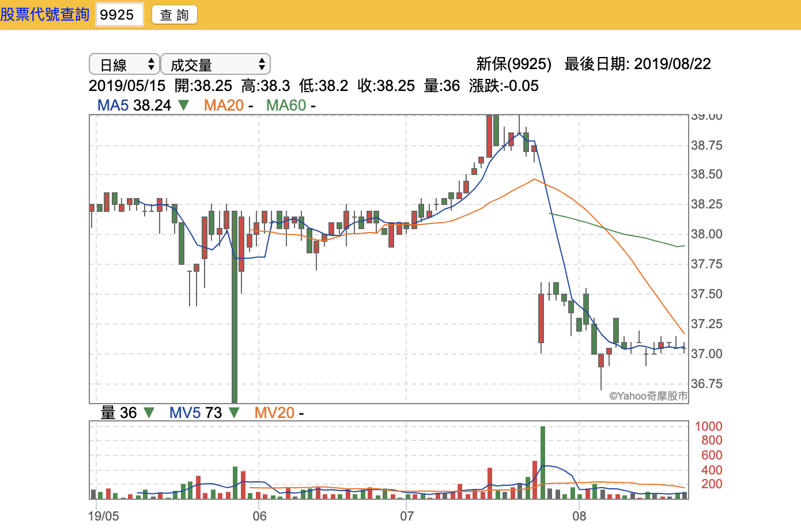Image resolution: width=801 pixels, height=532 pixels.
Task: Open the 日線 period dropdown
Action: 124,64
